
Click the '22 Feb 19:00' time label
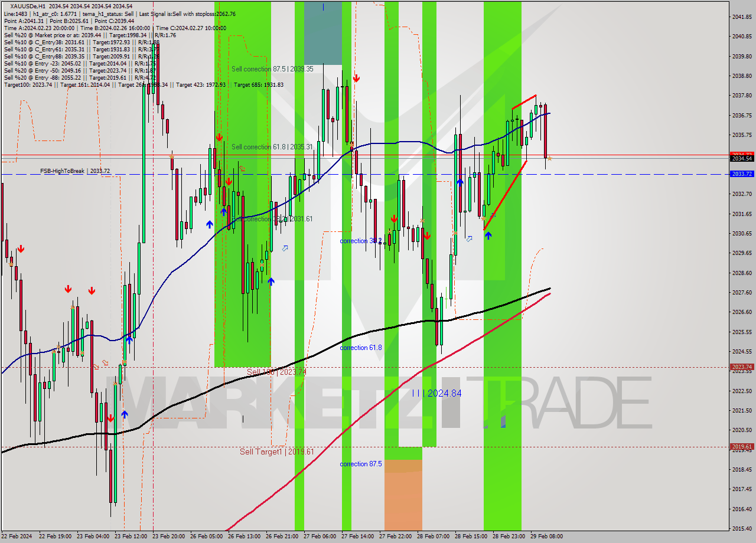point(55,537)
